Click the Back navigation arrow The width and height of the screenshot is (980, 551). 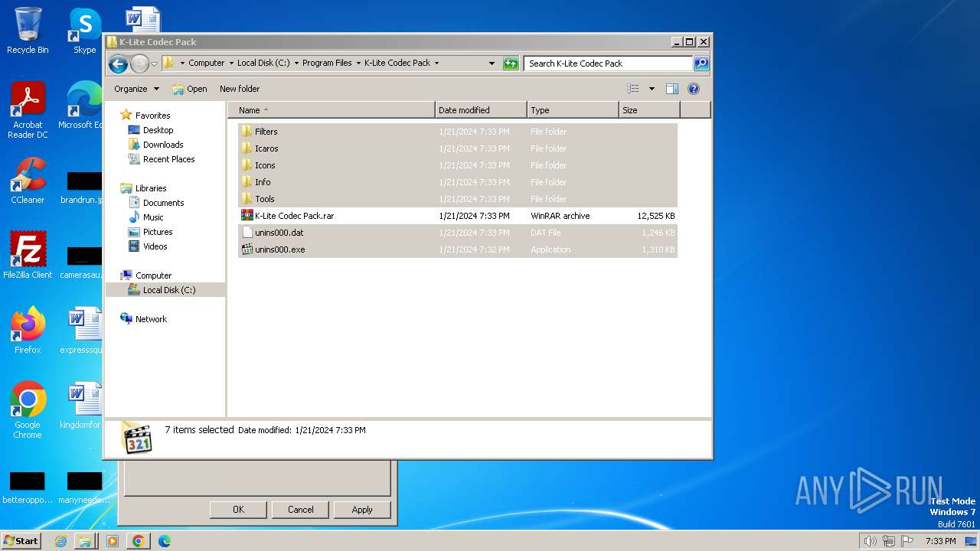[x=118, y=64]
